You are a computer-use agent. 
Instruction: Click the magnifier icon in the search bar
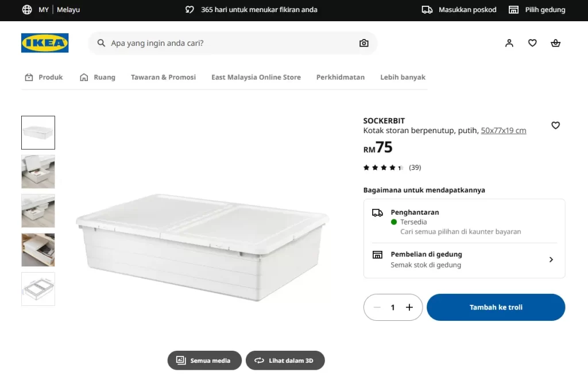(x=100, y=43)
